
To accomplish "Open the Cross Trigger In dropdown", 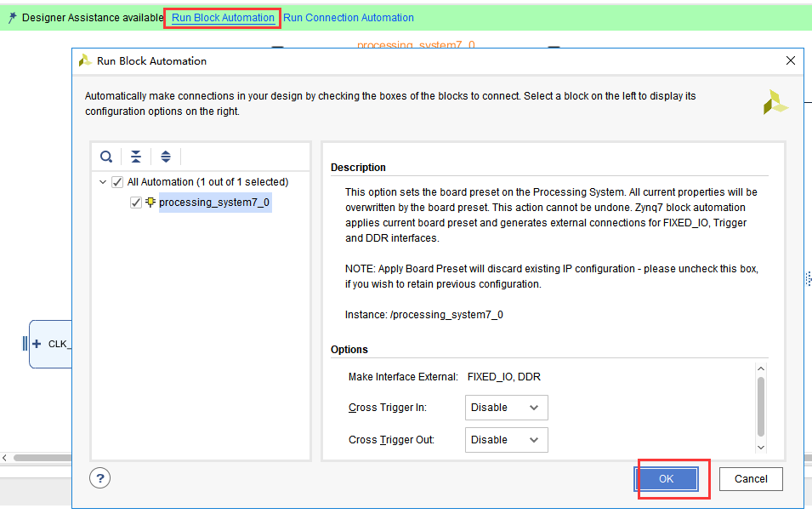I will (x=507, y=408).
